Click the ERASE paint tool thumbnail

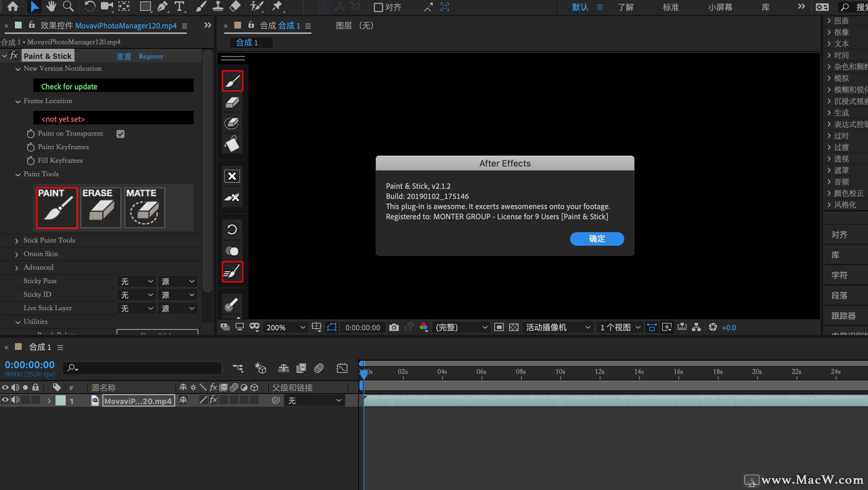101,207
